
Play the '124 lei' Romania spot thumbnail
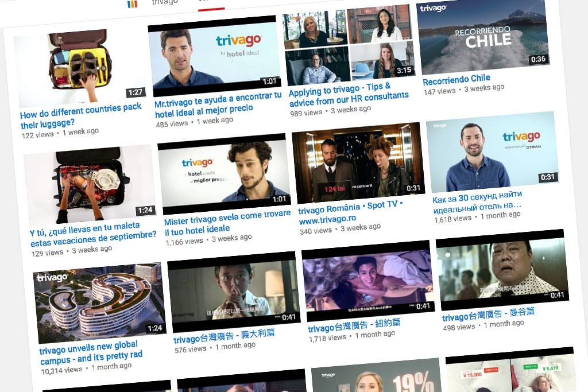coord(358,162)
